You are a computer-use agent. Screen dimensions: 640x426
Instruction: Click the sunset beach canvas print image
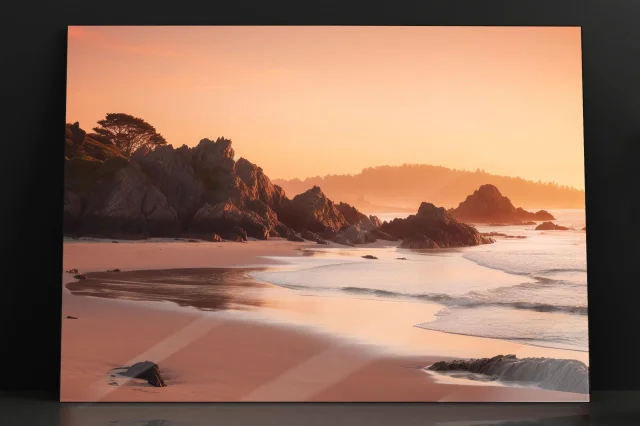point(324,214)
